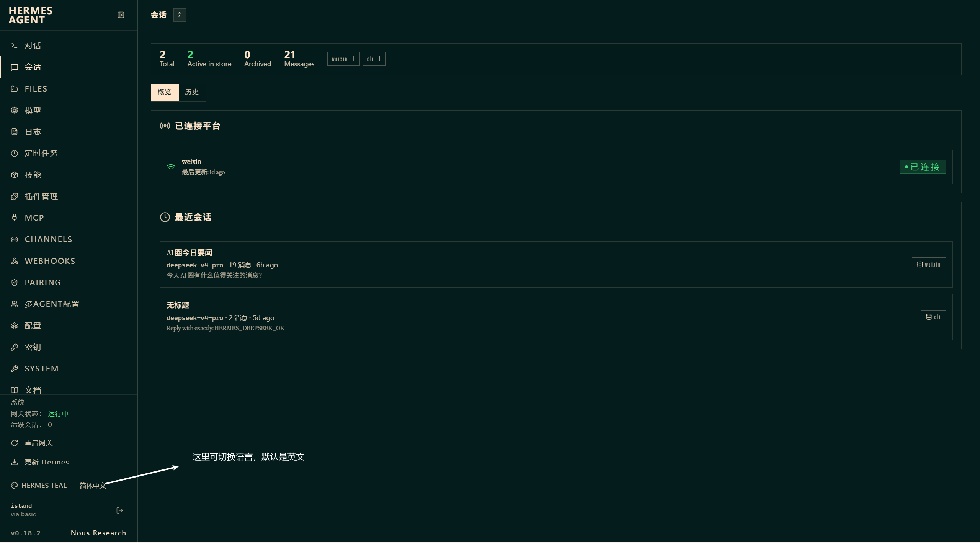This screenshot has height=543, width=980.
Task: Open the Nous Research link
Action: [98, 533]
